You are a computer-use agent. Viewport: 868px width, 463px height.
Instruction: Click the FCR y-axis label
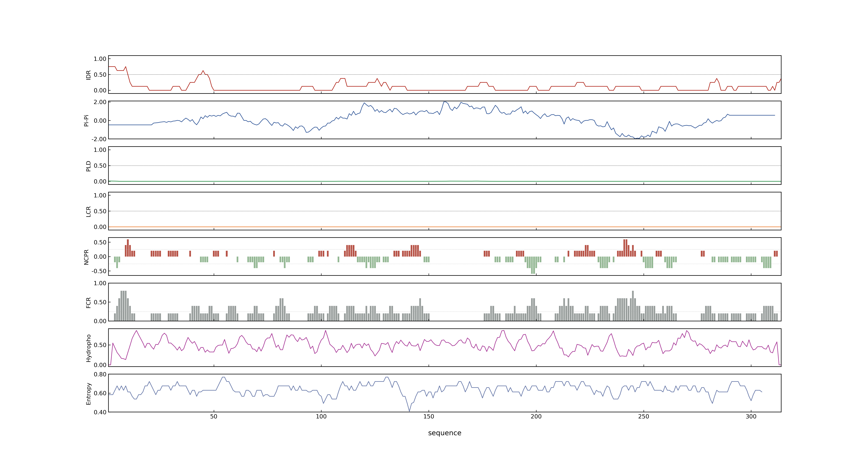click(88, 302)
